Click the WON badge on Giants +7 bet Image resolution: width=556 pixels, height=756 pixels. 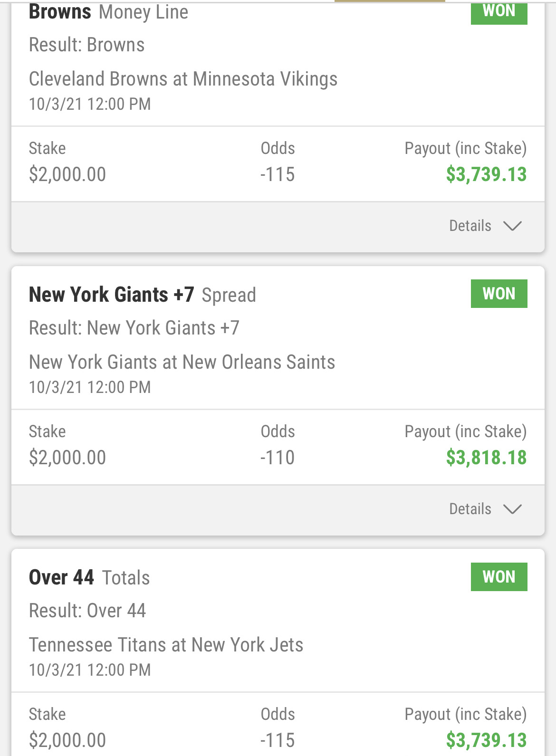(x=498, y=294)
